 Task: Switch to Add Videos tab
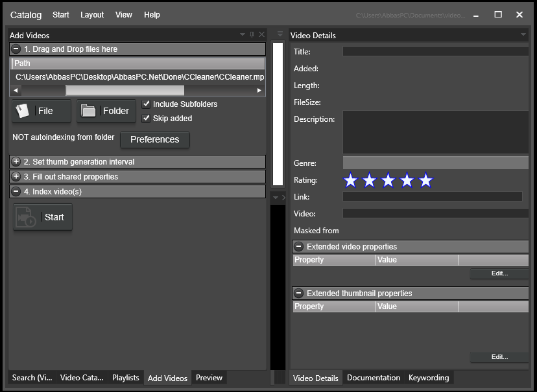[167, 378]
